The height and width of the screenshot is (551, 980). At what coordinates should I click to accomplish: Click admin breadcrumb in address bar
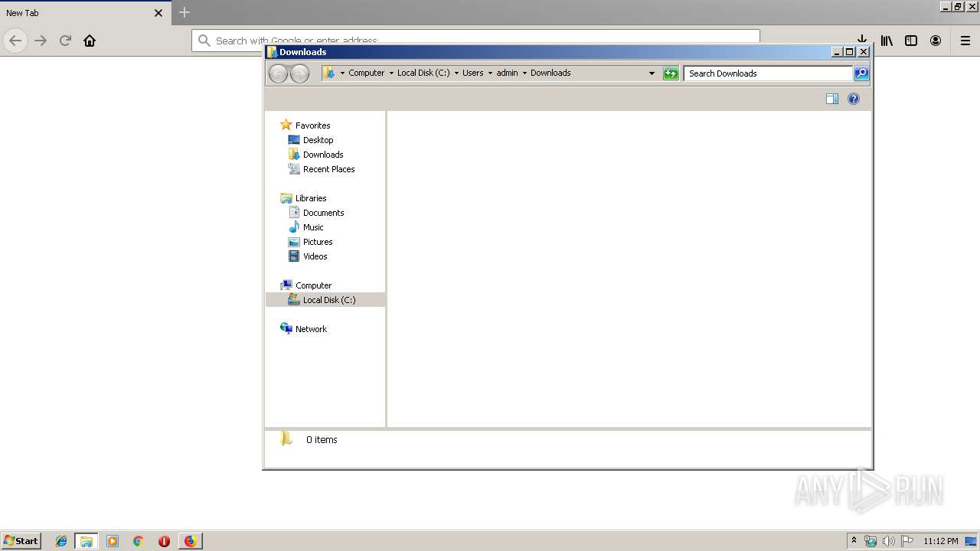point(507,73)
